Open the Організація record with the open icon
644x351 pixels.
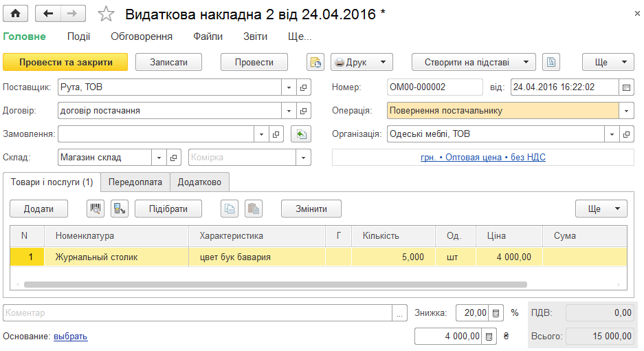click(x=626, y=134)
